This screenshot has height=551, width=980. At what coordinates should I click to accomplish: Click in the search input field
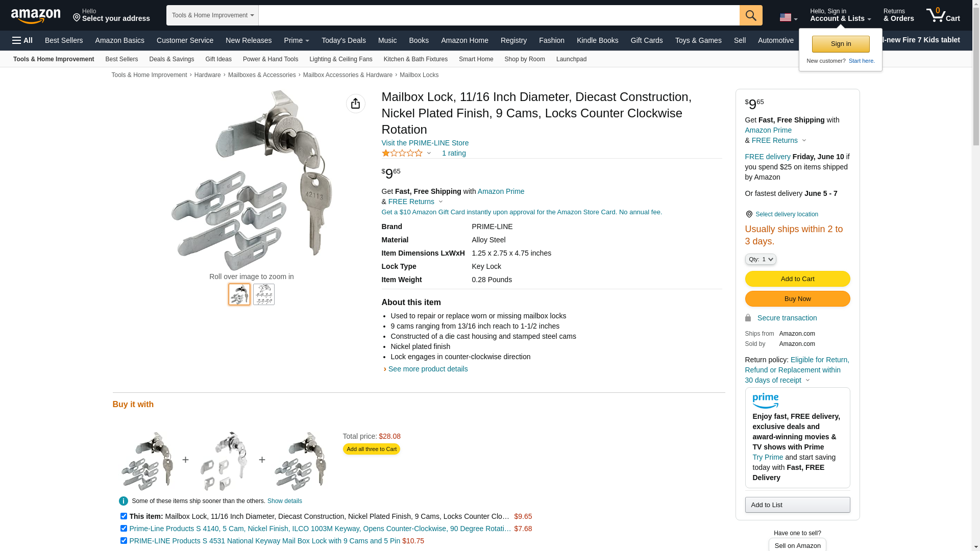pos(499,15)
